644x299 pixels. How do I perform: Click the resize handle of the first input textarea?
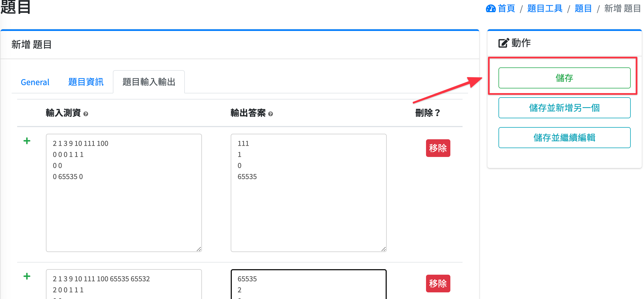click(199, 249)
